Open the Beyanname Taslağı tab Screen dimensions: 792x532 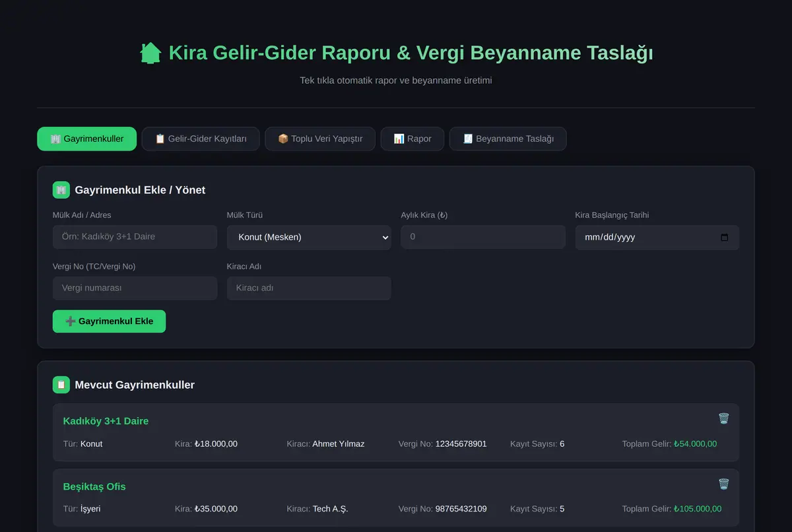pos(508,139)
